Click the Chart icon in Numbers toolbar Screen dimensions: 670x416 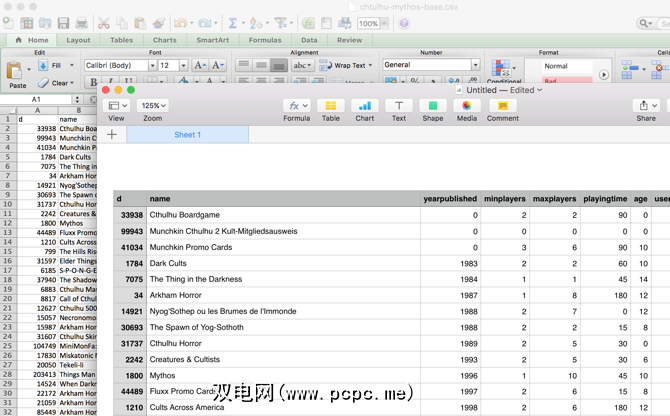[364, 106]
